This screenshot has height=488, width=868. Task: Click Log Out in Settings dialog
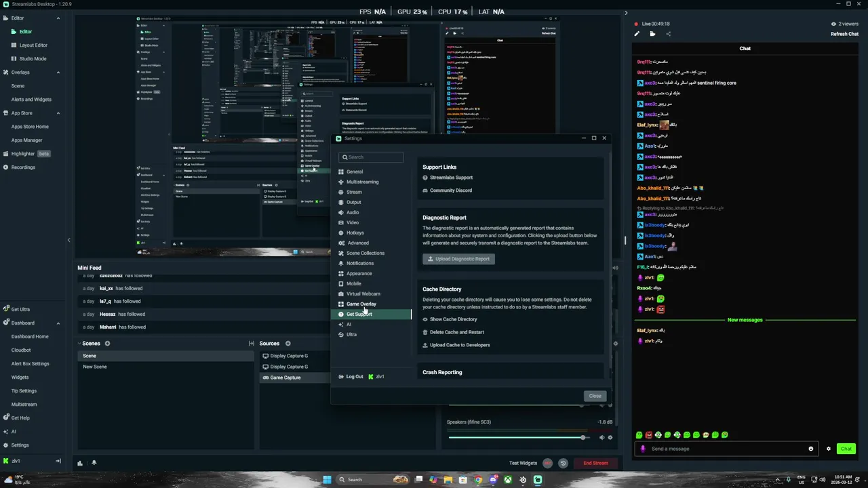[351, 377]
